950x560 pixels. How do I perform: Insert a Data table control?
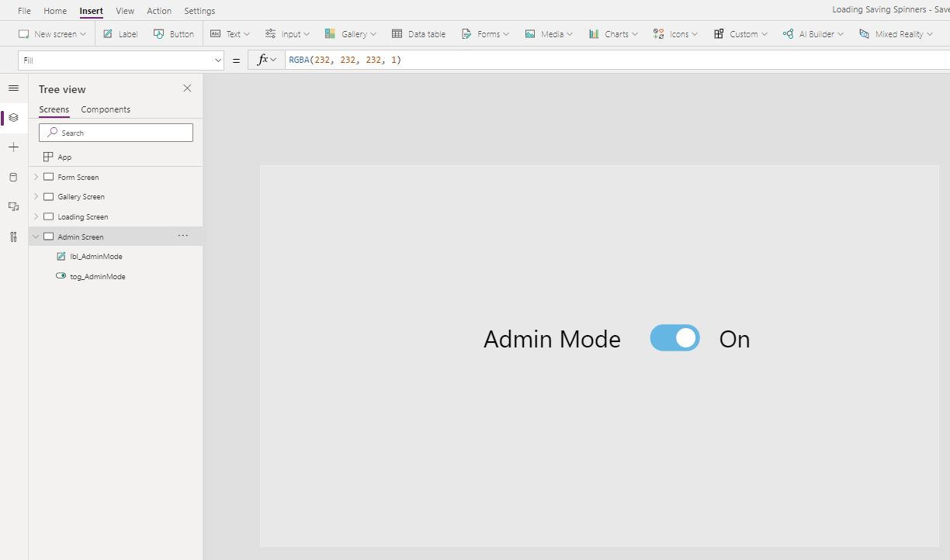point(419,33)
